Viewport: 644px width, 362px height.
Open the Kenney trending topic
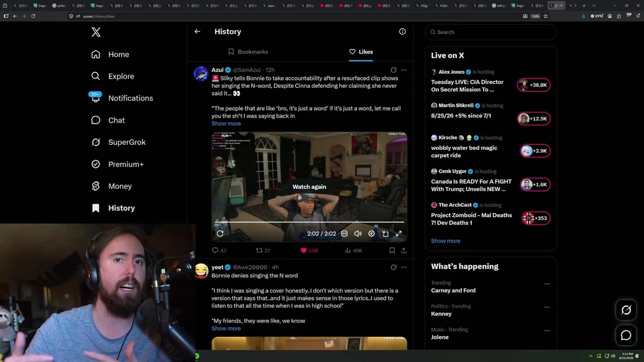point(441,314)
